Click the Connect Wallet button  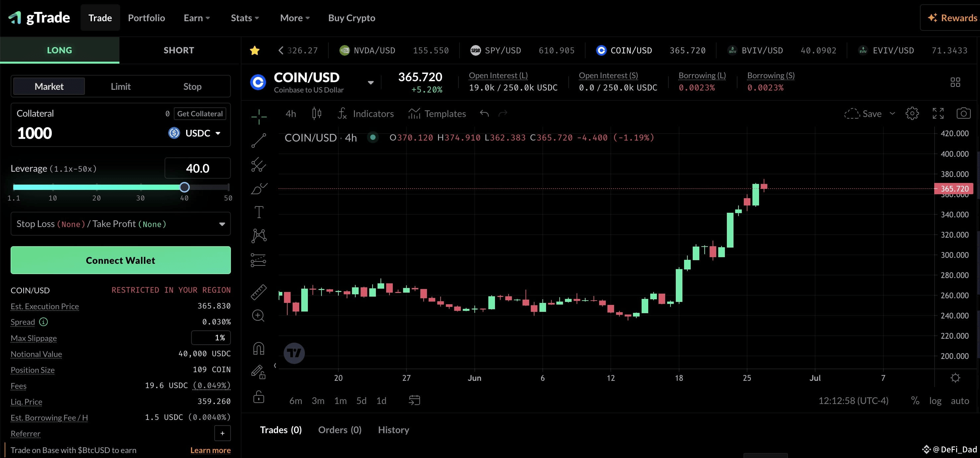tap(121, 260)
